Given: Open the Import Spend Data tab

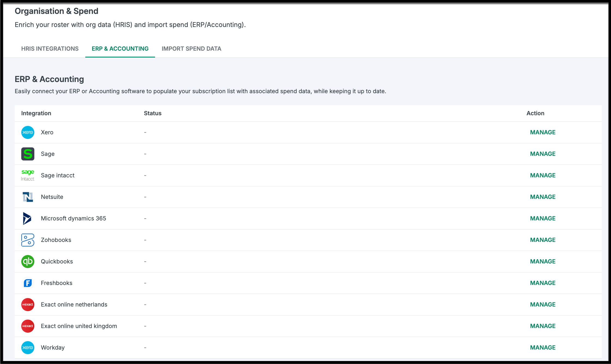Looking at the screenshot, I should 191,49.
